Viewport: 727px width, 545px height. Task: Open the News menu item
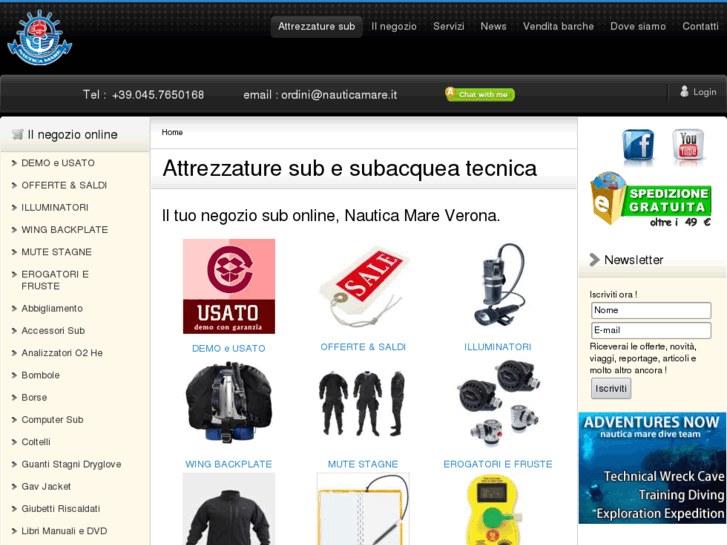(x=493, y=26)
